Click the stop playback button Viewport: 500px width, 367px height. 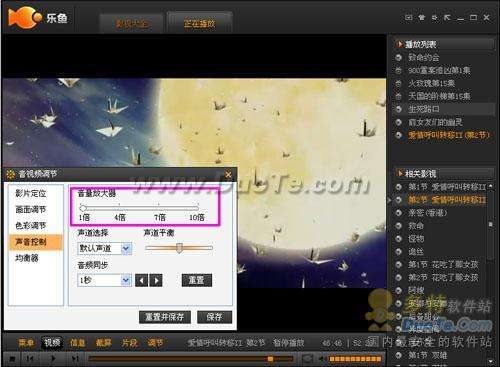[x=13, y=359]
